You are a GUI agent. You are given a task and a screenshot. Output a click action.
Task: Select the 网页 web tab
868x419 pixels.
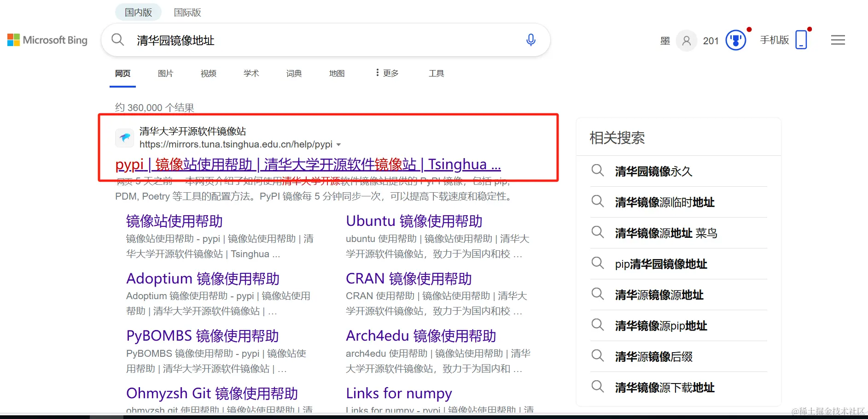pyautogui.click(x=122, y=74)
